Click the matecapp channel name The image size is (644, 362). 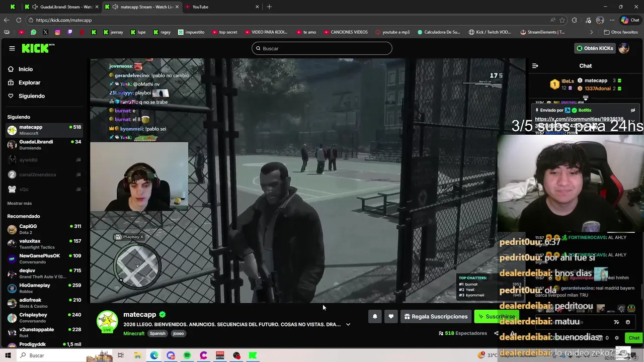[x=140, y=314]
